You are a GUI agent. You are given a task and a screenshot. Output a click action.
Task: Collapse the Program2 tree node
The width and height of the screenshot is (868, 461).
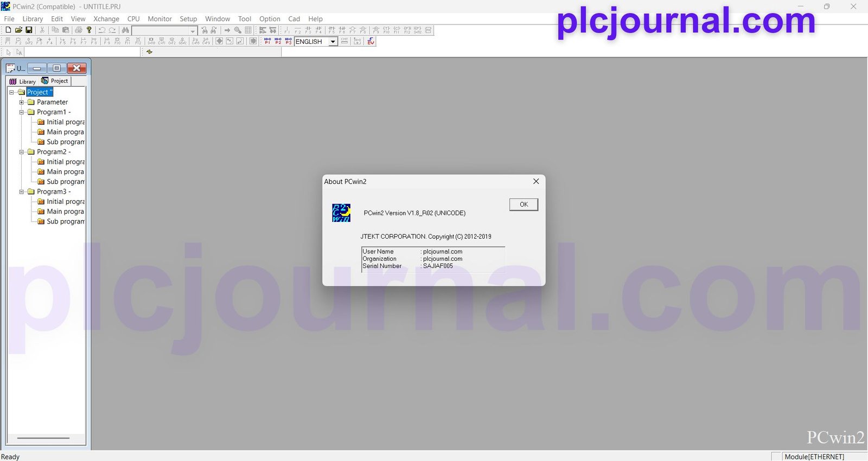pos(22,152)
